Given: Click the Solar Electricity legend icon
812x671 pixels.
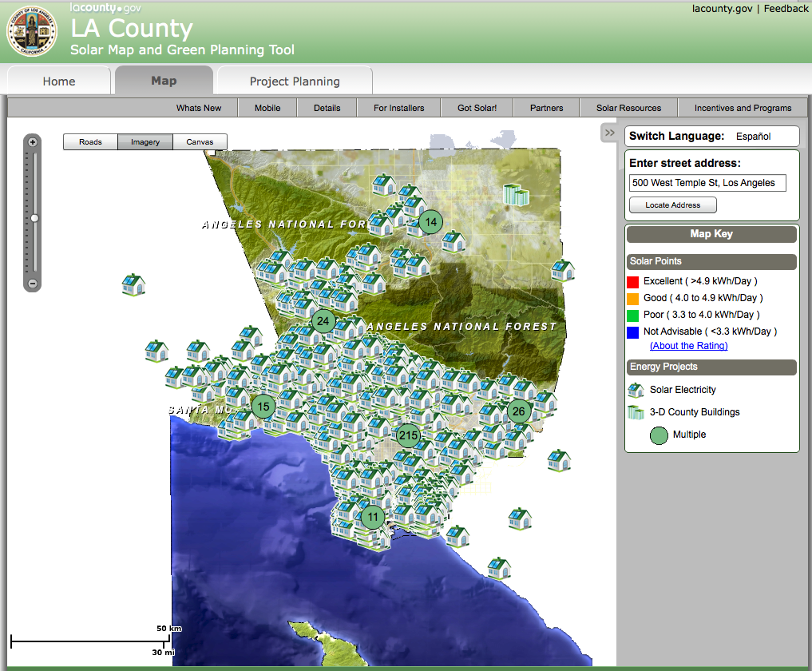Looking at the screenshot, I should click(x=636, y=390).
